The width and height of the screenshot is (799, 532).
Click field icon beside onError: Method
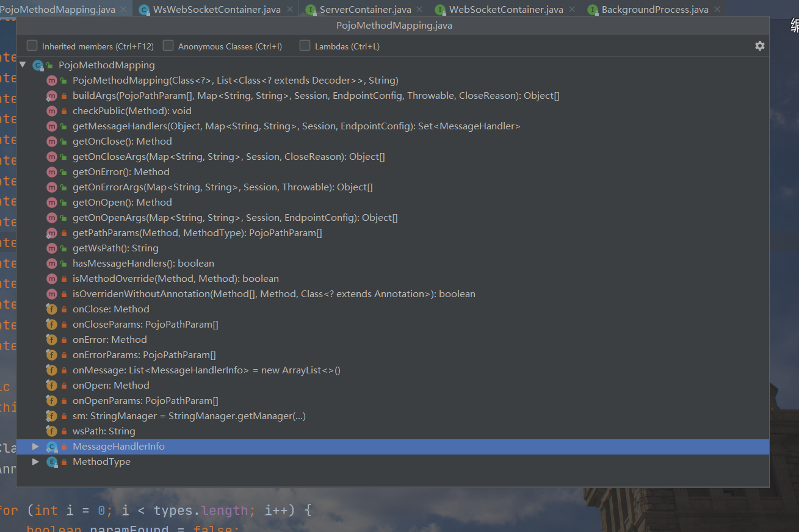tap(52, 340)
